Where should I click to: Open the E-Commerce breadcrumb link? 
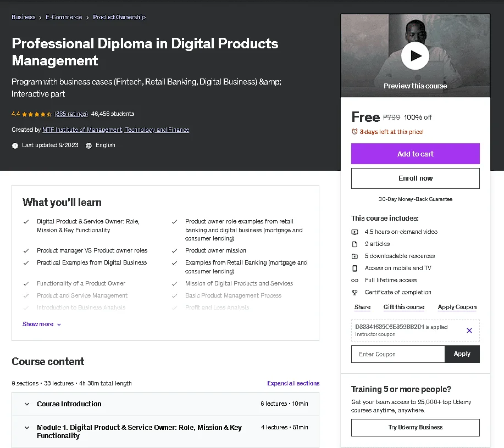[x=64, y=17]
